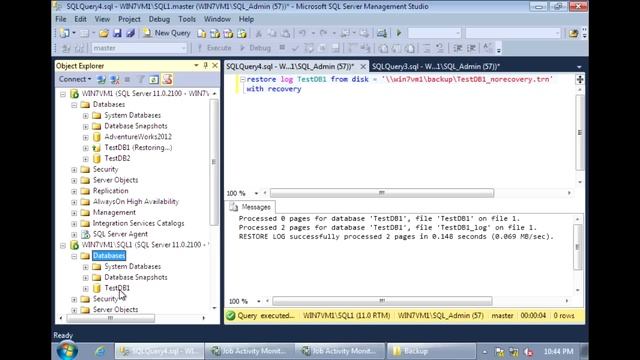The width and height of the screenshot is (640, 360).
Task: Click the query editor horizontal scrollbar
Action: [382, 193]
